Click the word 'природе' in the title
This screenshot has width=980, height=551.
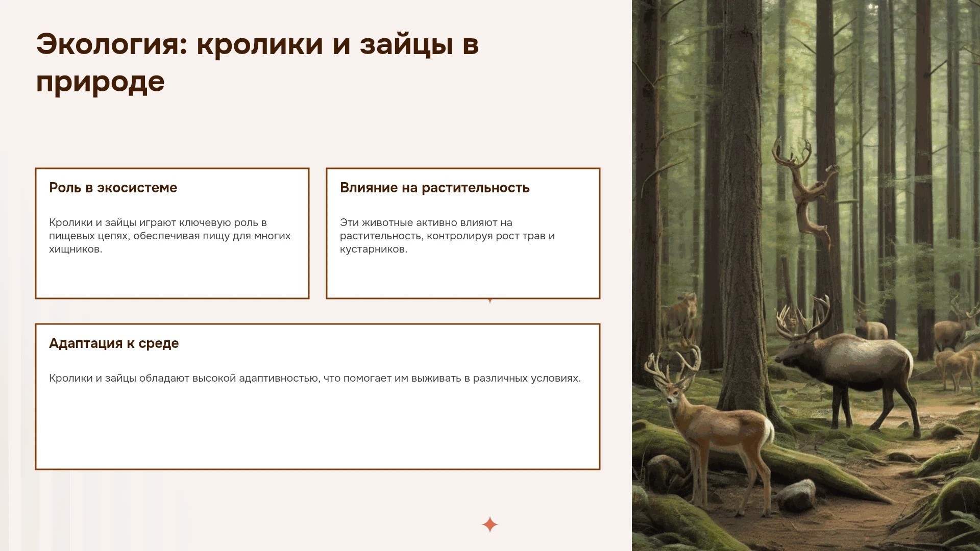coord(100,82)
